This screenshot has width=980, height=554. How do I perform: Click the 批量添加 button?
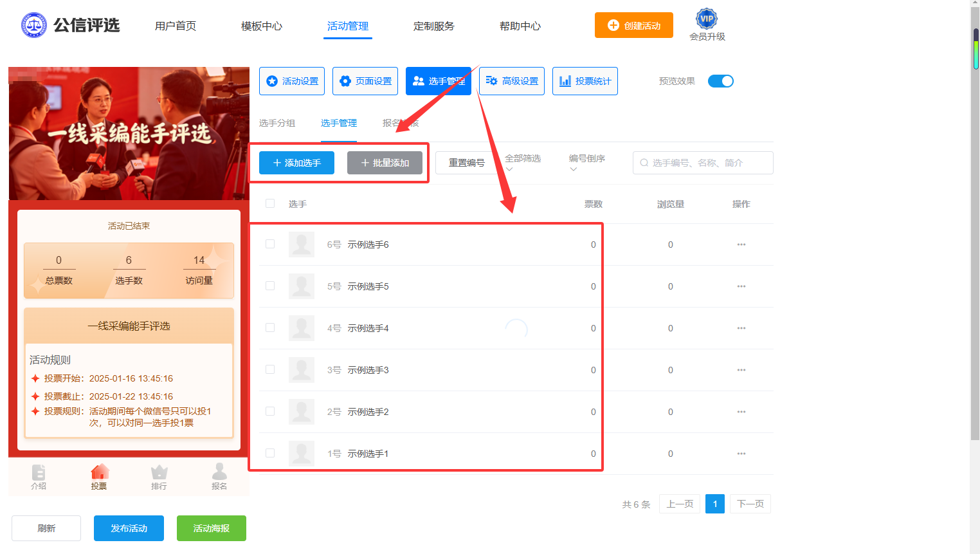point(385,163)
